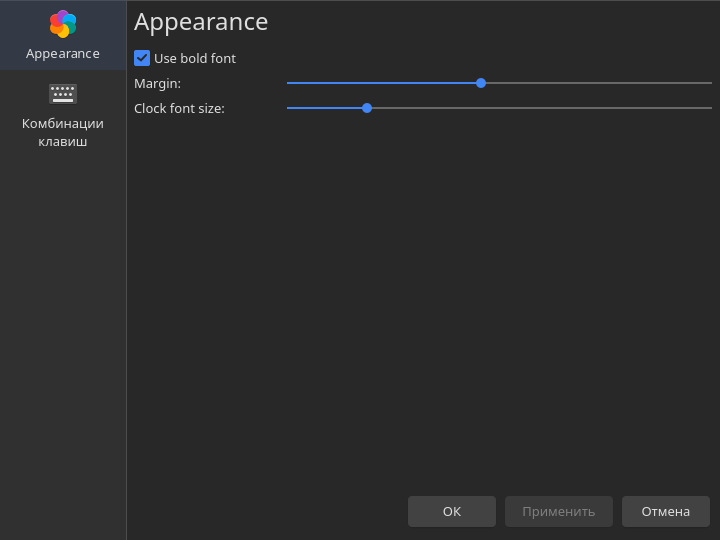
Task: Select the Appearance sidebar text label
Action: pyautogui.click(x=63, y=54)
